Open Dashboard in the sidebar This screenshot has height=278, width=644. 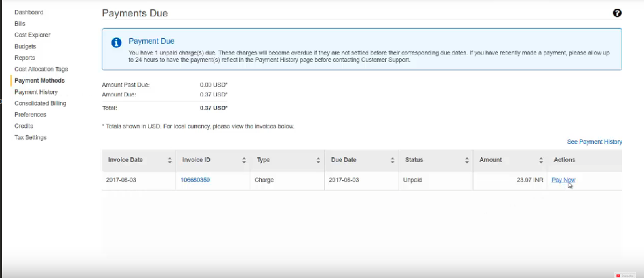pos(29,13)
